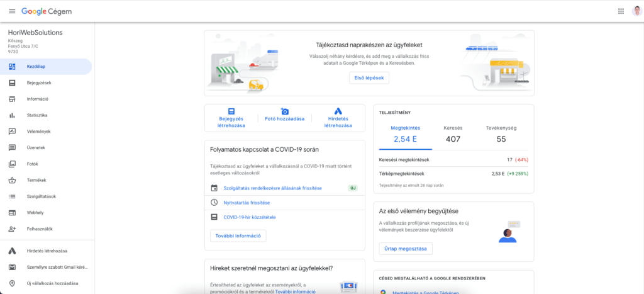The width and height of the screenshot is (644, 294).
Task: Open Bejegyzések in the sidebar
Action: [46, 82]
